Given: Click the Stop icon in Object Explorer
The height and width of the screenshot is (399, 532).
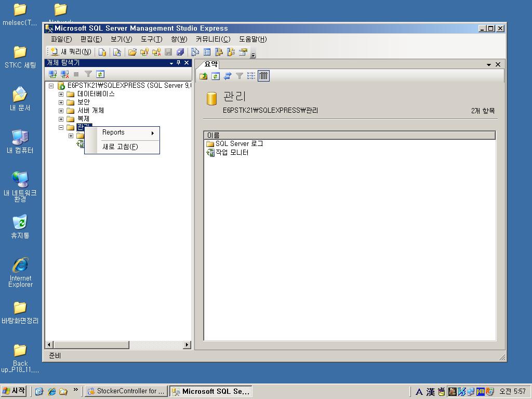Looking at the screenshot, I should (76, 74).
